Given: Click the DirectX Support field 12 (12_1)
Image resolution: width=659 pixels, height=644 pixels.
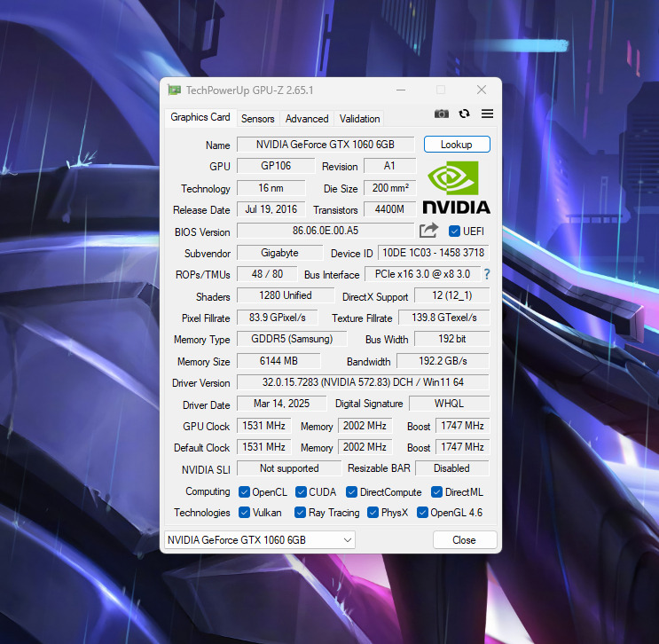Looking at the screenshot, I should [451, 295].
